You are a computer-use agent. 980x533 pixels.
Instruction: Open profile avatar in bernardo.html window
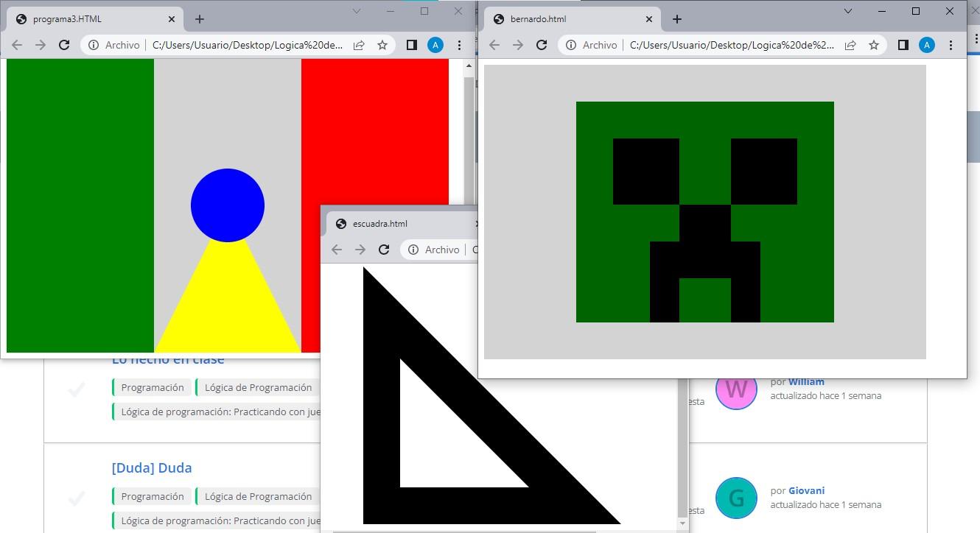click(927, 45)
